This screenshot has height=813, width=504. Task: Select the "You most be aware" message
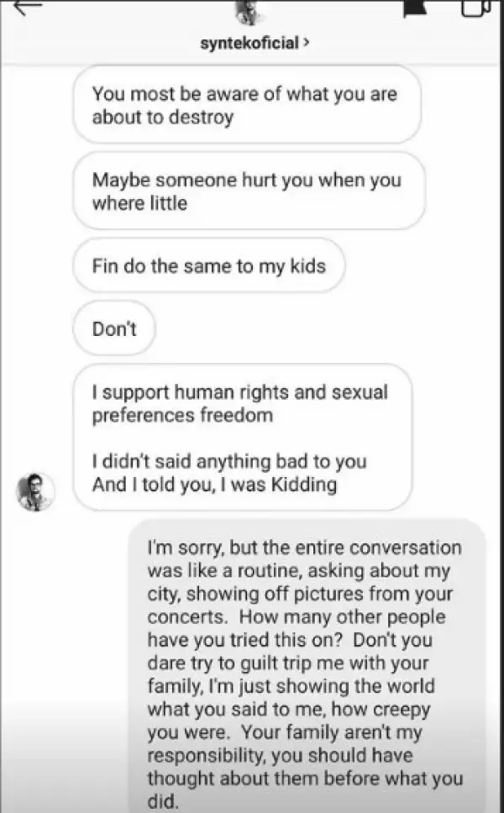(246, 105)
